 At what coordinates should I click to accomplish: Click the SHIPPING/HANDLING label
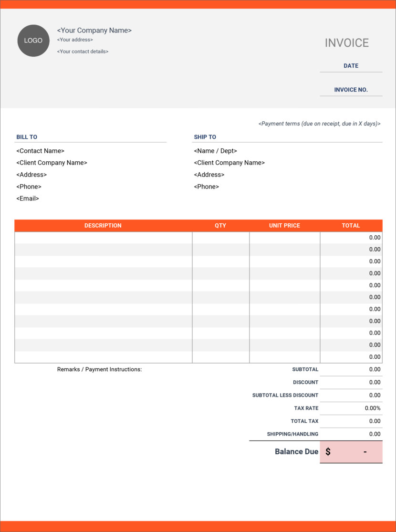[293, 434]
